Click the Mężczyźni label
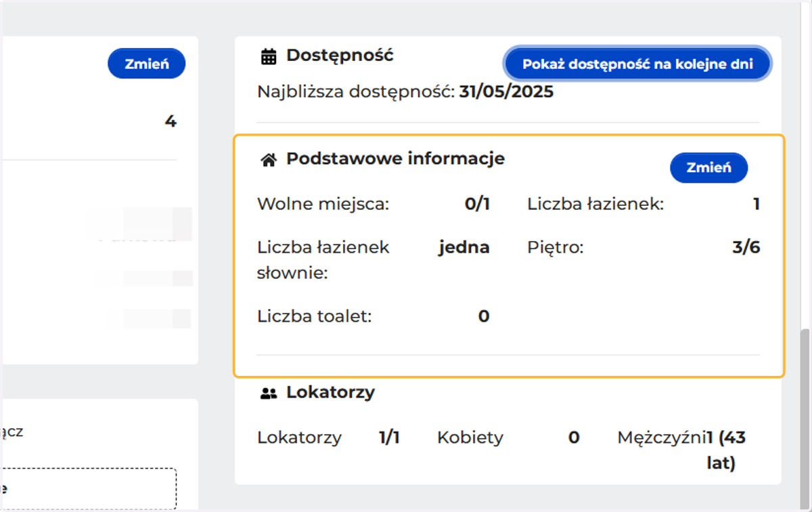The height and width of the screenshot is (512, 812). coord(662,438)
